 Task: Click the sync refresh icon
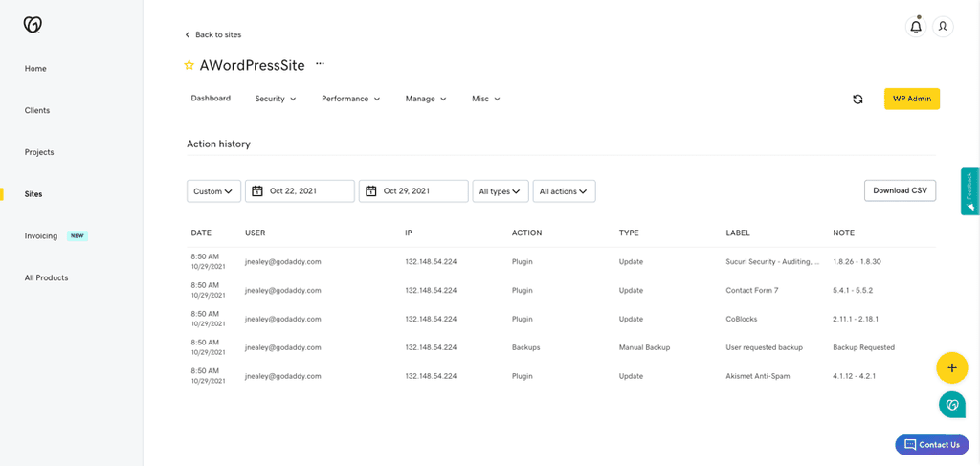857,99
